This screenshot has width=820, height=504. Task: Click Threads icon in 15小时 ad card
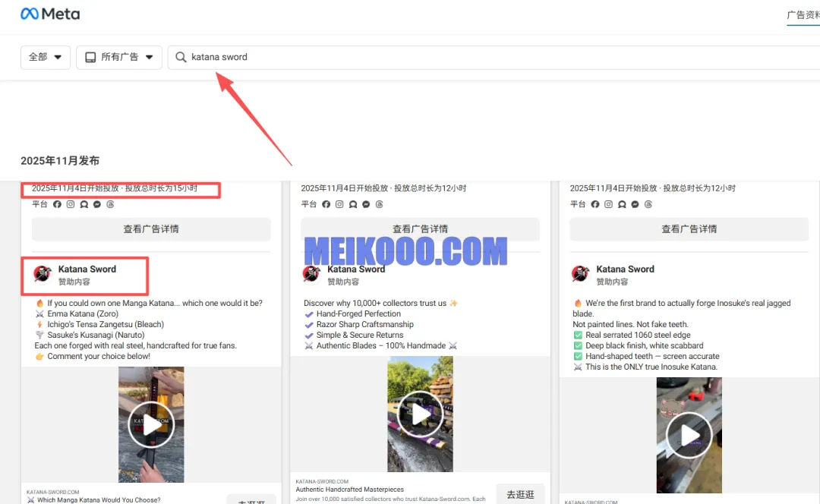(110, 204)
